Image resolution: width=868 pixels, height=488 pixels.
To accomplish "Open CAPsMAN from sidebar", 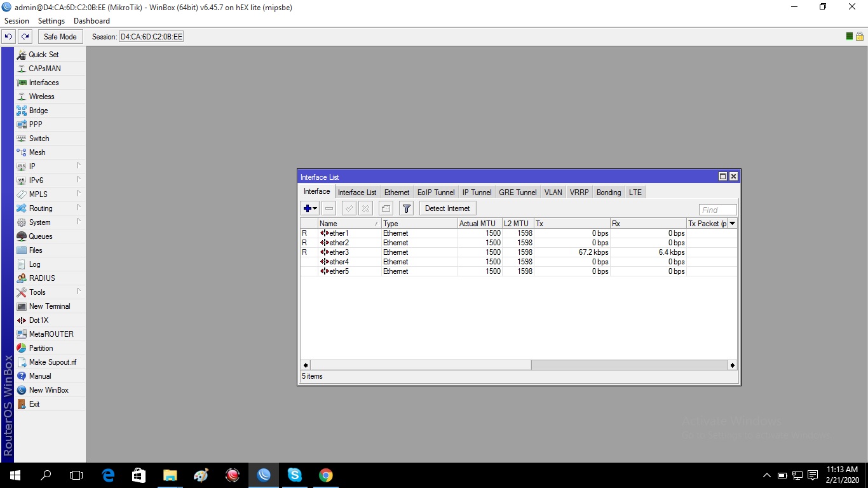I will (50, 69).
